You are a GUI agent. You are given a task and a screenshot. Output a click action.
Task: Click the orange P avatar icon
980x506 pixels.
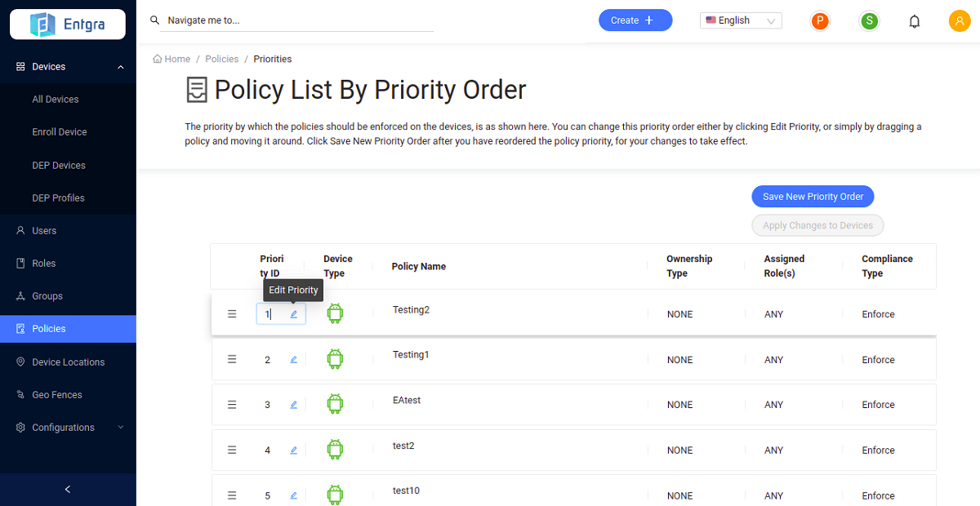click(820, 21)
